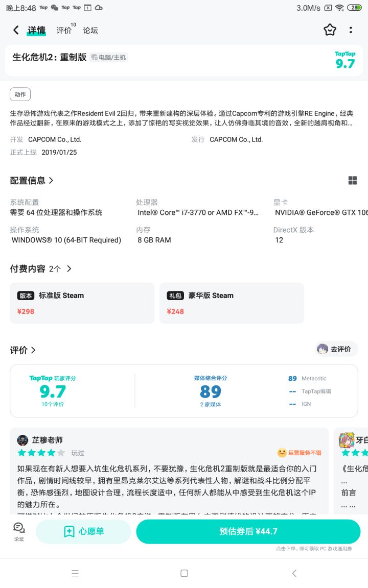Tap the 动作 genre tag
Image resolution: width=368 pixels, height=588 pixels.
click(x=20, y=94)
